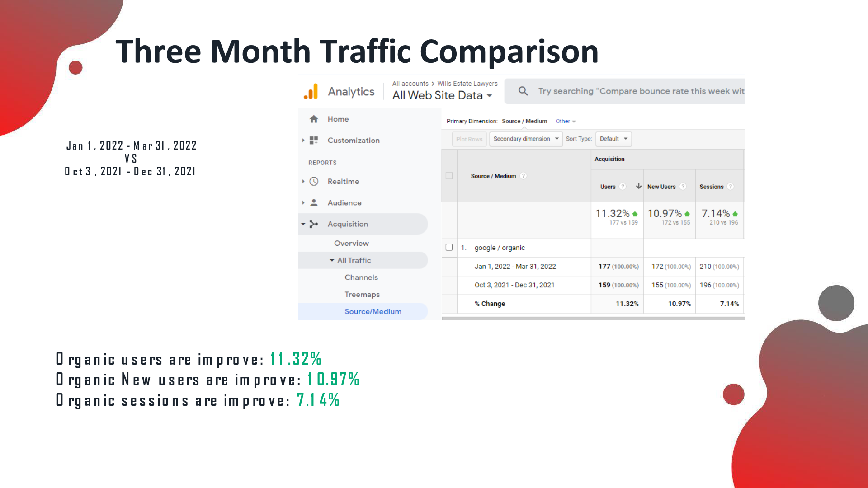Click the % Change row label
This screenshot has height=488, width=868.
[490, 304]
